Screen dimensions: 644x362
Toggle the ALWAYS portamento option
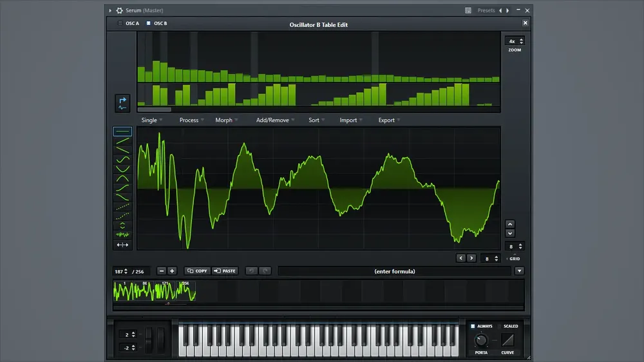(x=473, y=327)
